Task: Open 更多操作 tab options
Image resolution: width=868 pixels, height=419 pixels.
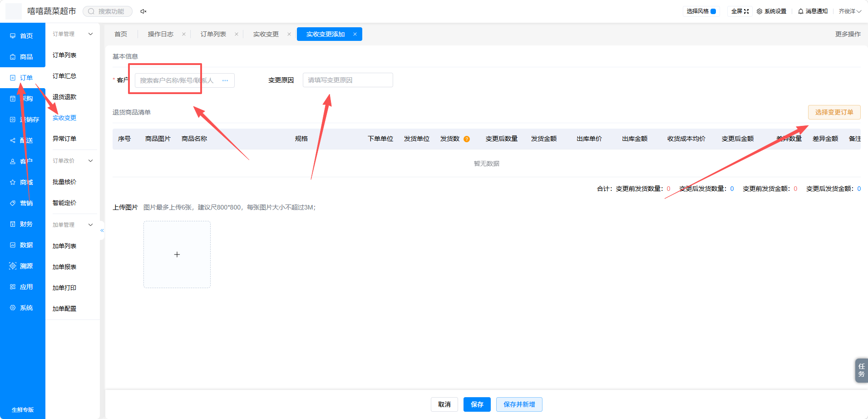Action: tap(848, 34)
